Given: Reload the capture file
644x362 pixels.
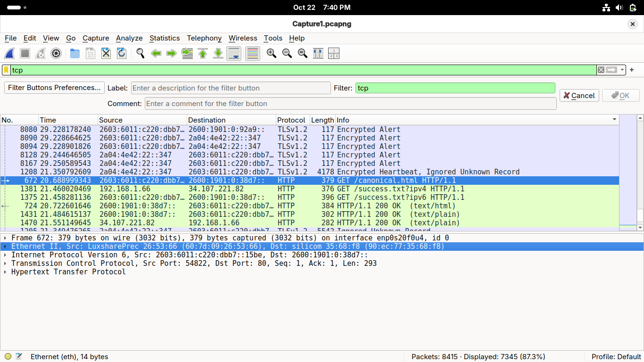Looking at the screenshot, I should 122,54.
